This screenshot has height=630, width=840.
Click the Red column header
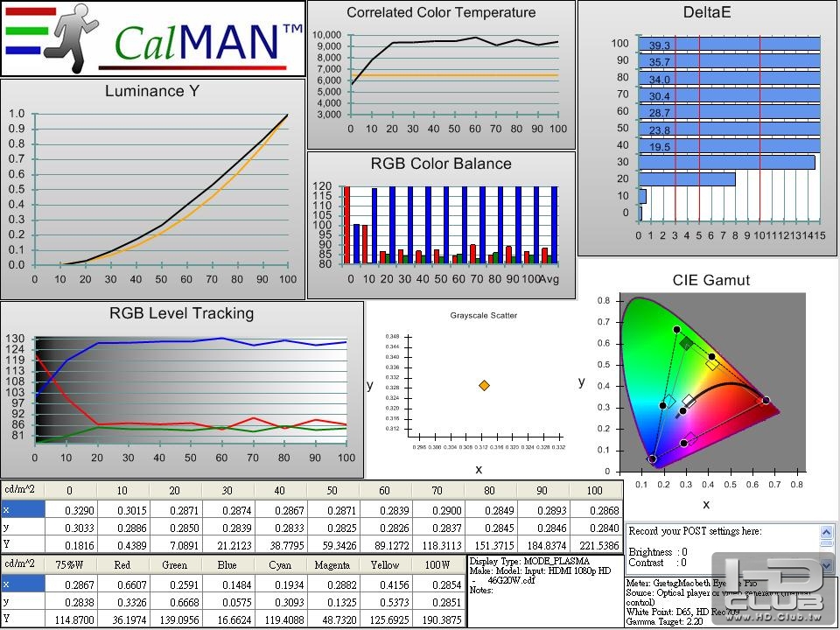(123, 564)
